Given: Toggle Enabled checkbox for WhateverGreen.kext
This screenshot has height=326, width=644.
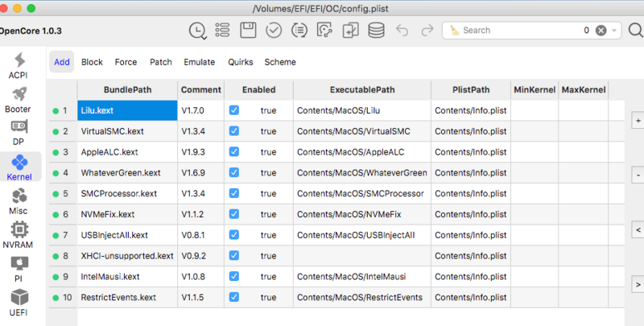Looking at the screenshot, I should point(234,172).
